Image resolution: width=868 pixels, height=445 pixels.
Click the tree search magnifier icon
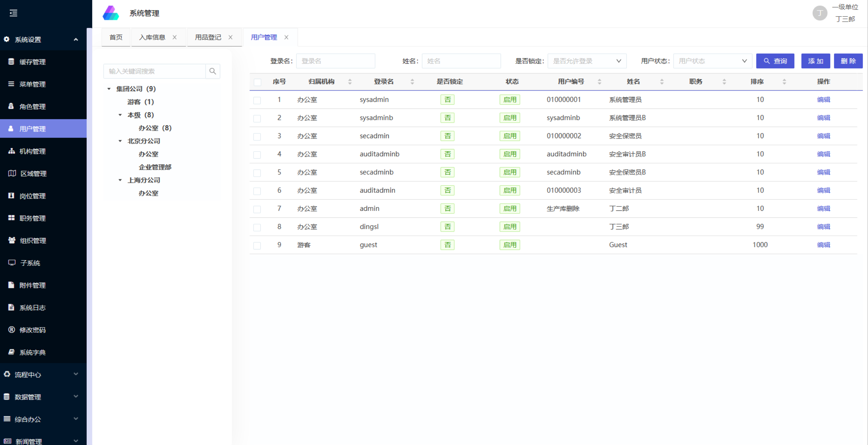(213, 71)
